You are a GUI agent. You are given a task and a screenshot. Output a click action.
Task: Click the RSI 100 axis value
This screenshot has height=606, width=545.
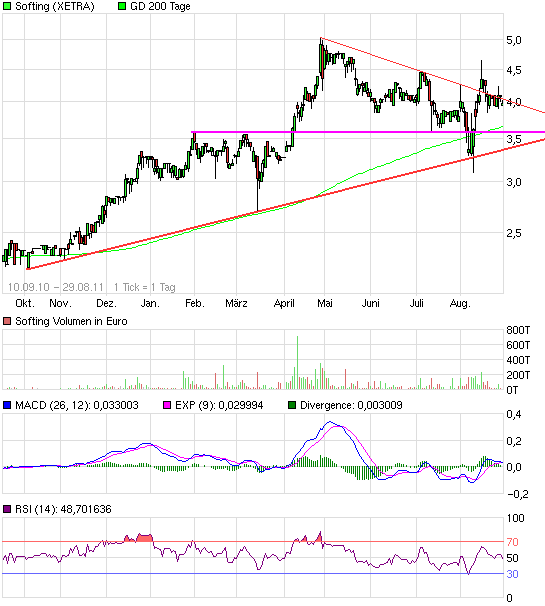tap(515, 518)
